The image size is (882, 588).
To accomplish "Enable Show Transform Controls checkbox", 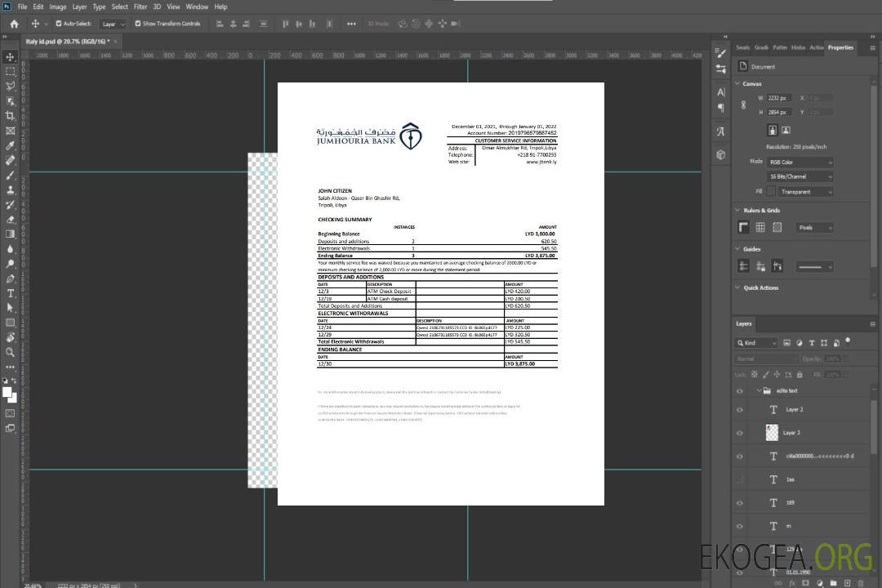I will coord(138,24).
